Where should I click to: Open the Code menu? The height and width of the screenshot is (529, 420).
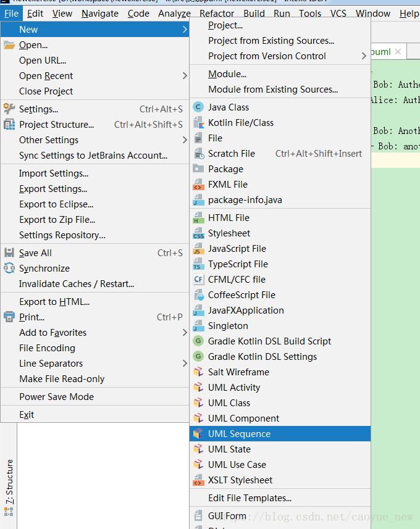[138, 14]
